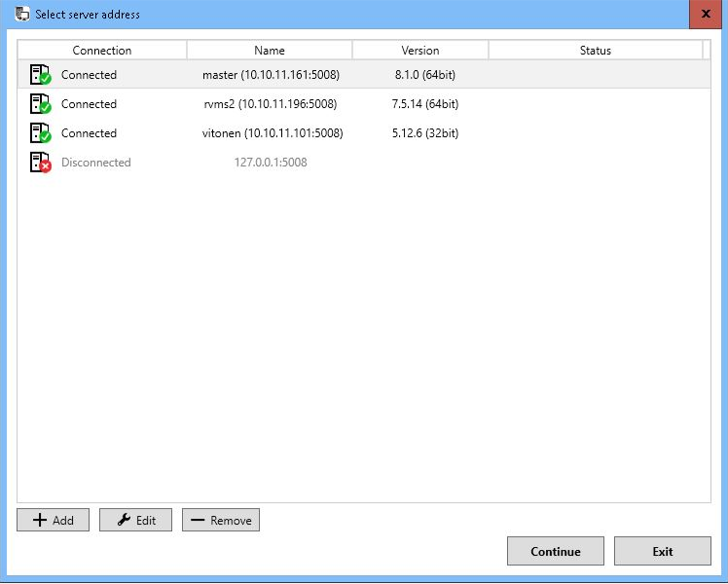Close the Select server address dialog
This screenshot has height=584, width=728.
(705, 14)
